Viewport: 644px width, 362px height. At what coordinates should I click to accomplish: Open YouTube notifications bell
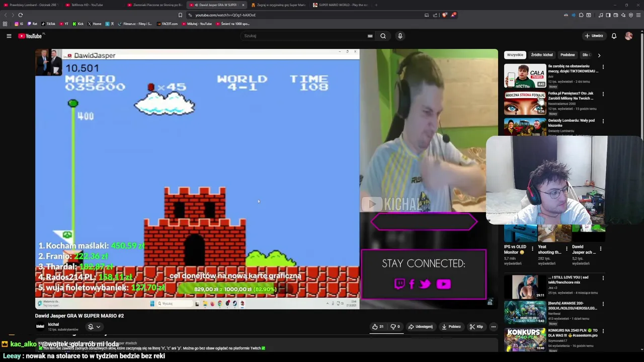(614, 36)
